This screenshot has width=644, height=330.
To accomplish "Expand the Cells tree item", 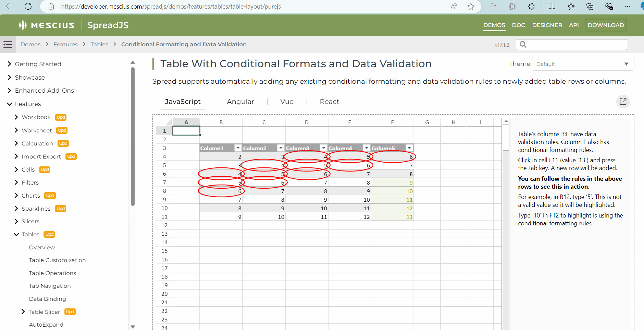I will point(16,169).
